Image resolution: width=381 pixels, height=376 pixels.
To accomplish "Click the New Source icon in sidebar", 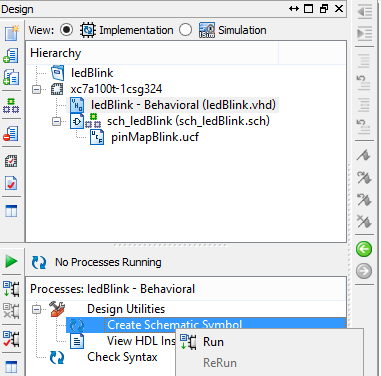I will 11,33.
